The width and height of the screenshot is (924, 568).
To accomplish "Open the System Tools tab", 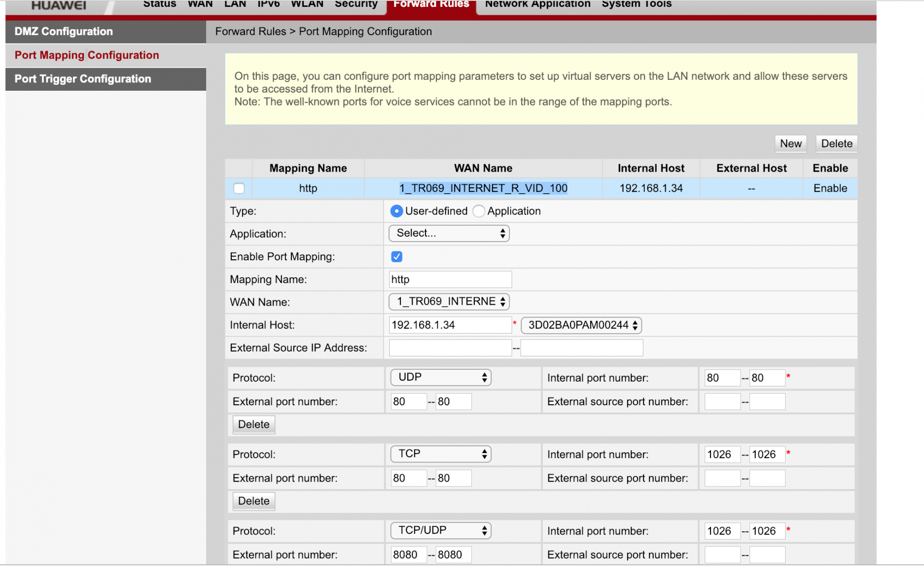I will point(637,4).
